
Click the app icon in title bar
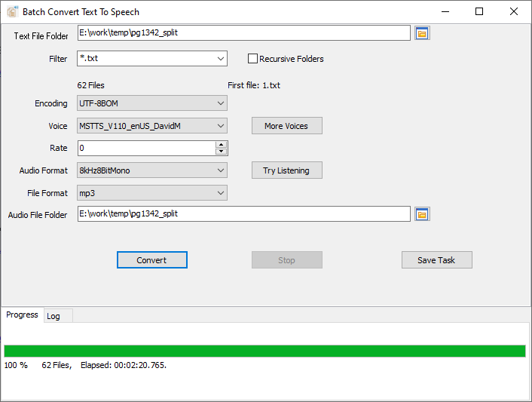tap(11, 12)
